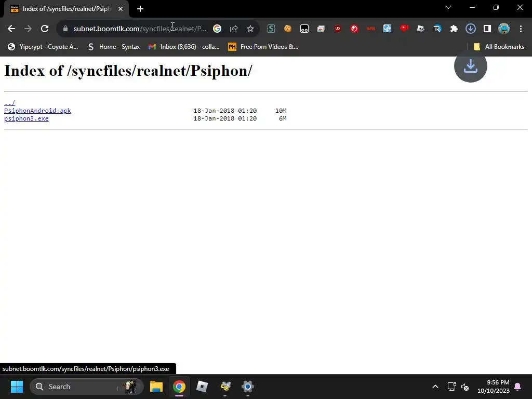Toggle the Chrome side panel icon
The image size is (532, 399).
point(487,29)
